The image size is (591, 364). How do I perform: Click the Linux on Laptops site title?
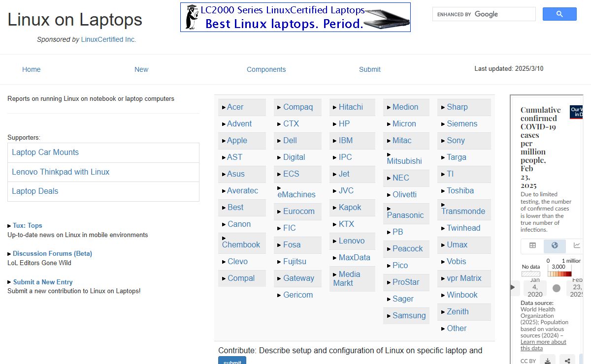[75, 20]
